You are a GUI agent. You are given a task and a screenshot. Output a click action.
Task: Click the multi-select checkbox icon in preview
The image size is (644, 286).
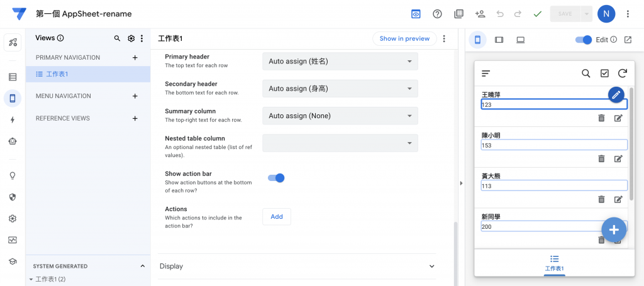pyautogui.click(x=604, y=74)
